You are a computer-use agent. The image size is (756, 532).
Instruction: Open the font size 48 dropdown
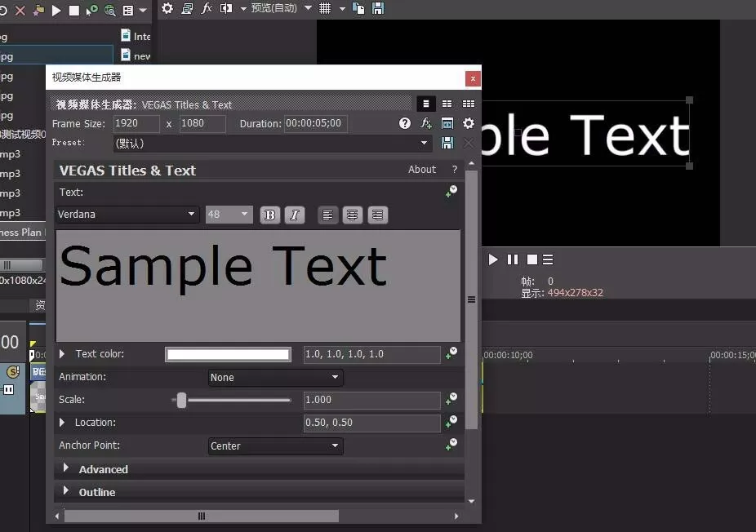(x=229, y=215)
